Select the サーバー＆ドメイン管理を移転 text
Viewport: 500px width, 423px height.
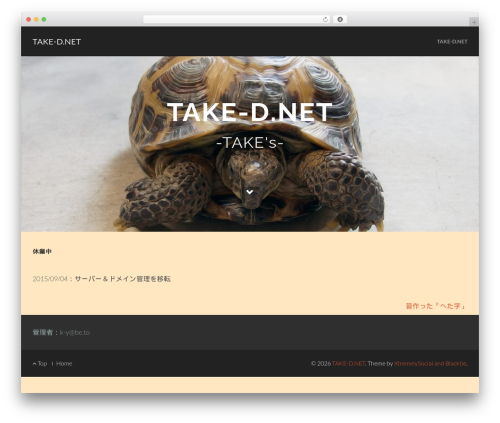click(123, 279)
